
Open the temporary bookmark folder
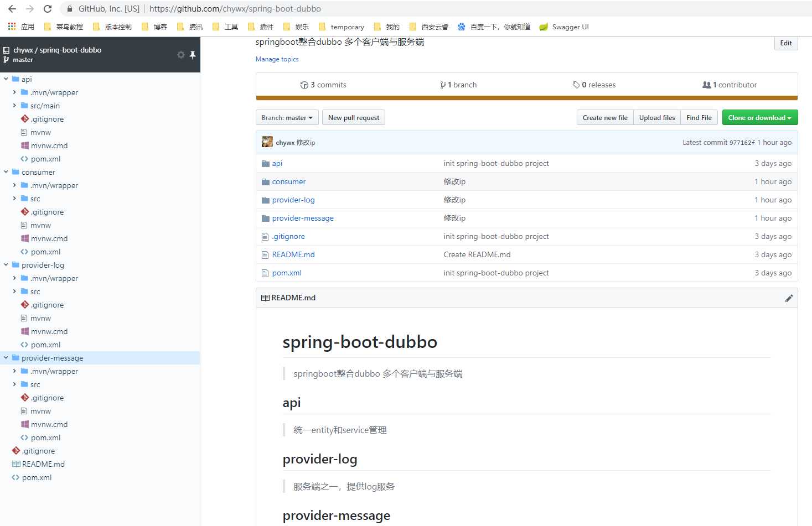click(x=342, y=27)
